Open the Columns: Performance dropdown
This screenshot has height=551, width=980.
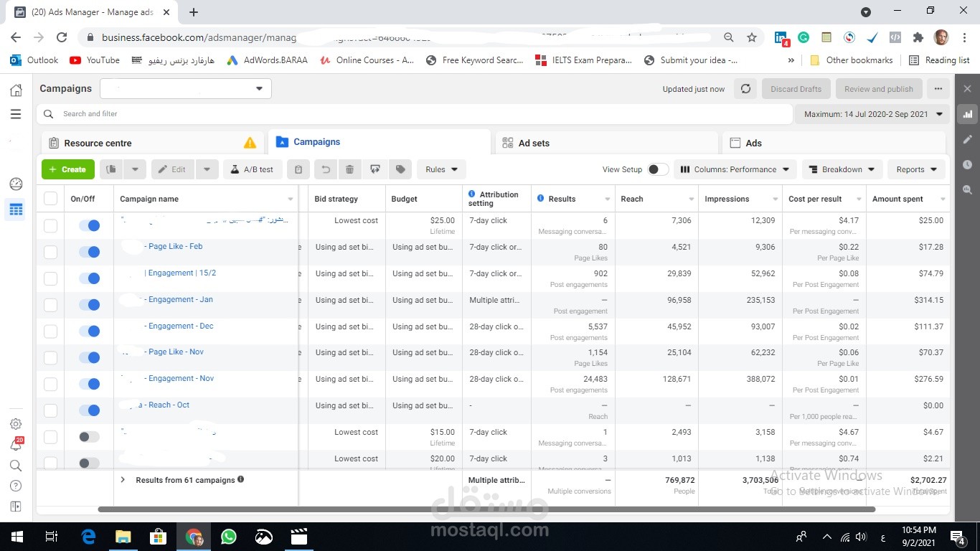(x=735, y=169)
